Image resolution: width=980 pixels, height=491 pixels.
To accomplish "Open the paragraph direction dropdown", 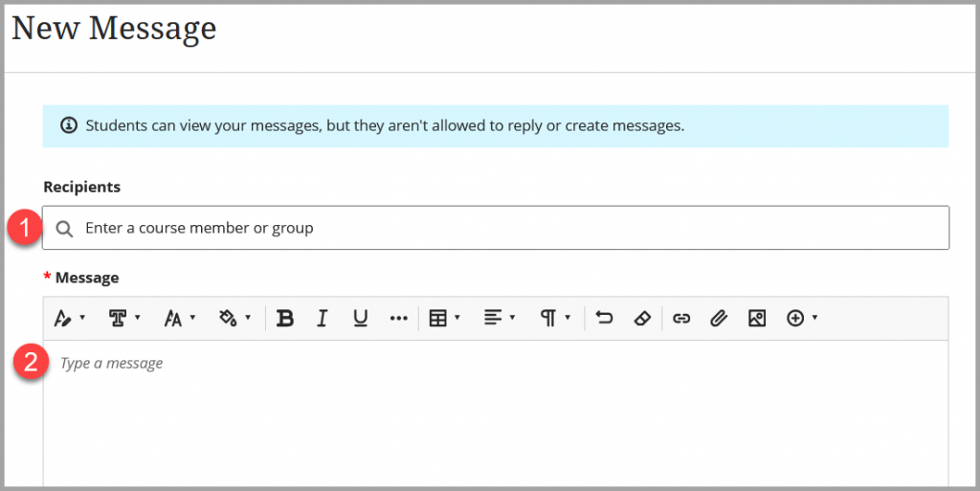I will coord(554,319).
